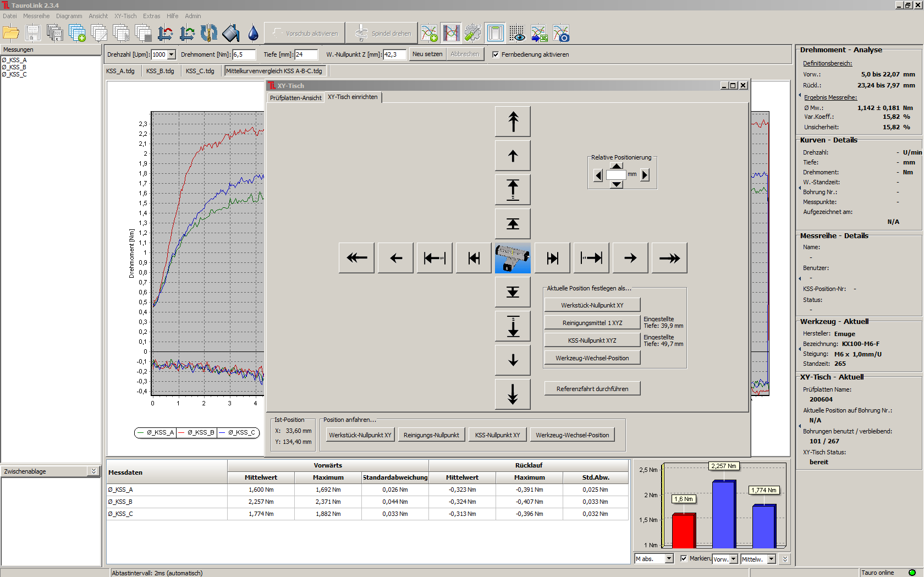The height and width of the screenshot is (577, 924).
Task: Click Reinigungs-Nullpunkt move button
Action: coord(431,435)
